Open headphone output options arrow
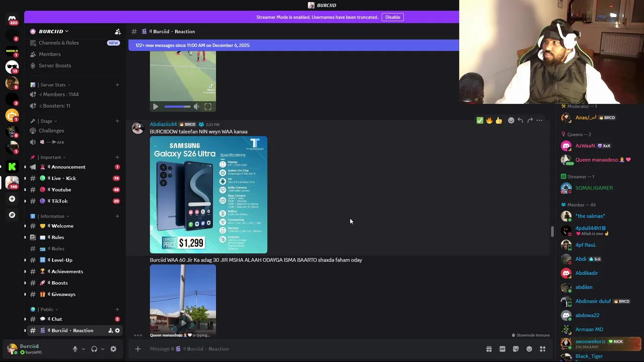This screenshot has height=362, width=644. click(103, 349)
